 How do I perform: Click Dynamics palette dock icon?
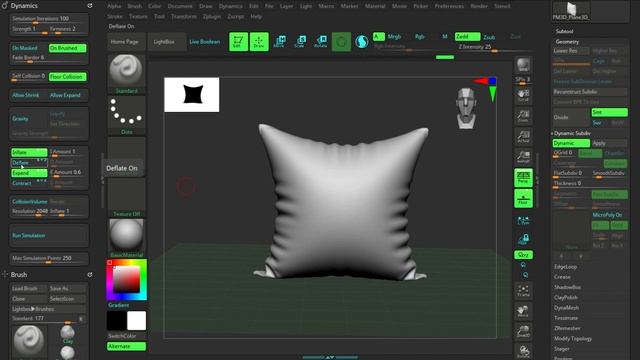[x=90, y=6]
